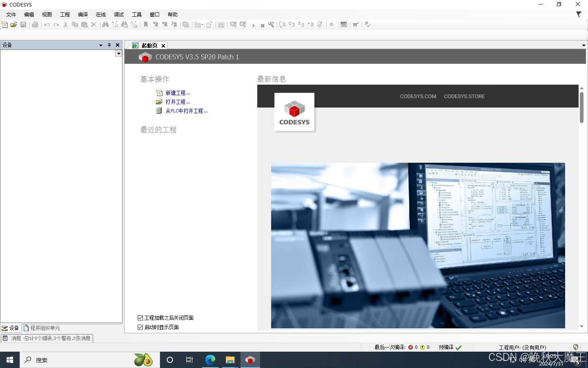Click the Previous Bookmark icon
The image size is (588, 368).
(x=155, y=25)
